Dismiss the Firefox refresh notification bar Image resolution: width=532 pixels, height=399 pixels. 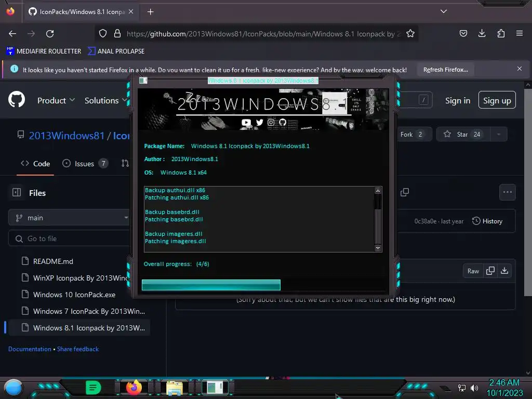click(520, 69)
